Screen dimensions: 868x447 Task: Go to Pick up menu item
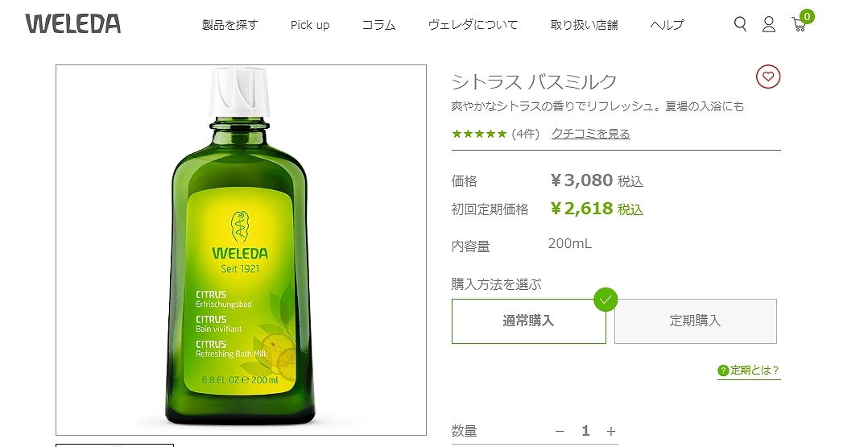(310, 25)
